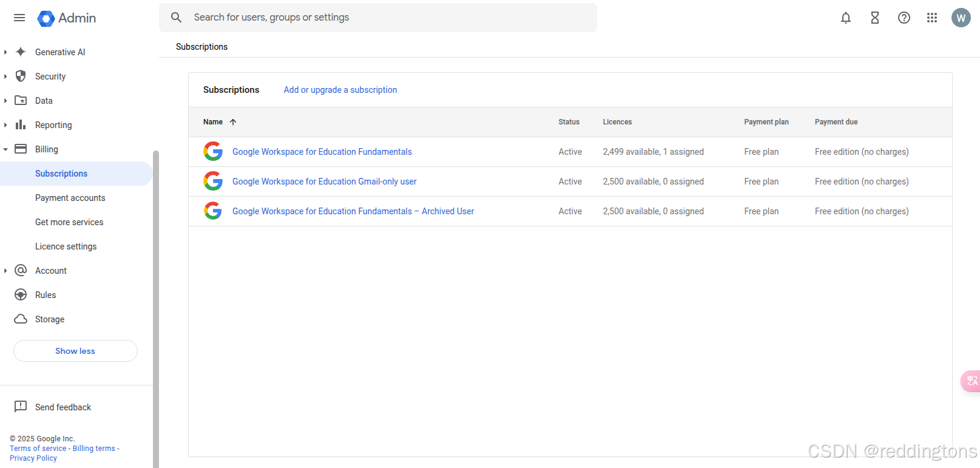
Task: Click the Send feedback icon
Action: point(21,407)
